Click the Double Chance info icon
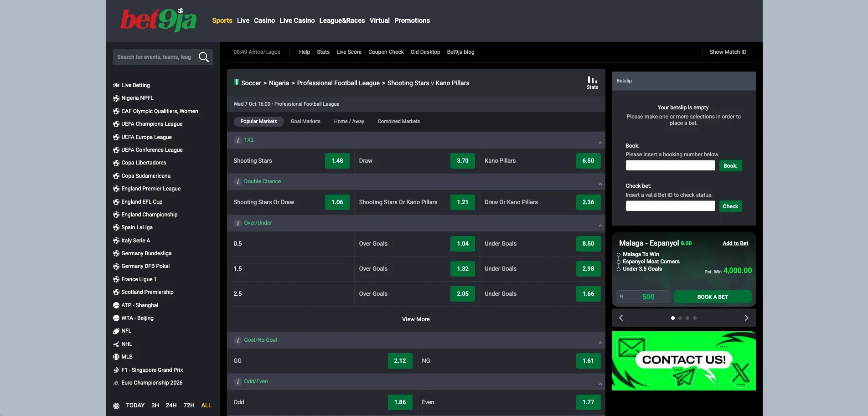 point(238,182)
